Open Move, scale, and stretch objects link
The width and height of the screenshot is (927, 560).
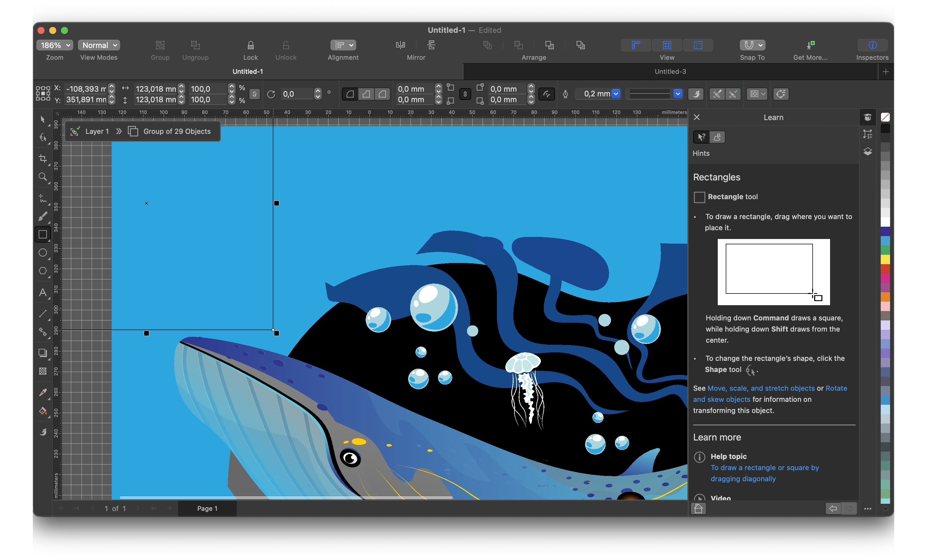(760, 388)
